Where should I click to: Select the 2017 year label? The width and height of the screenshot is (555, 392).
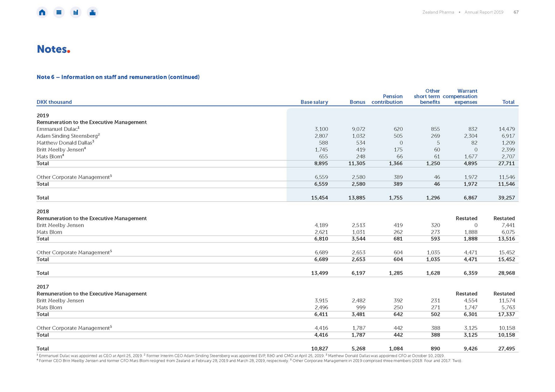coord(43,287)
